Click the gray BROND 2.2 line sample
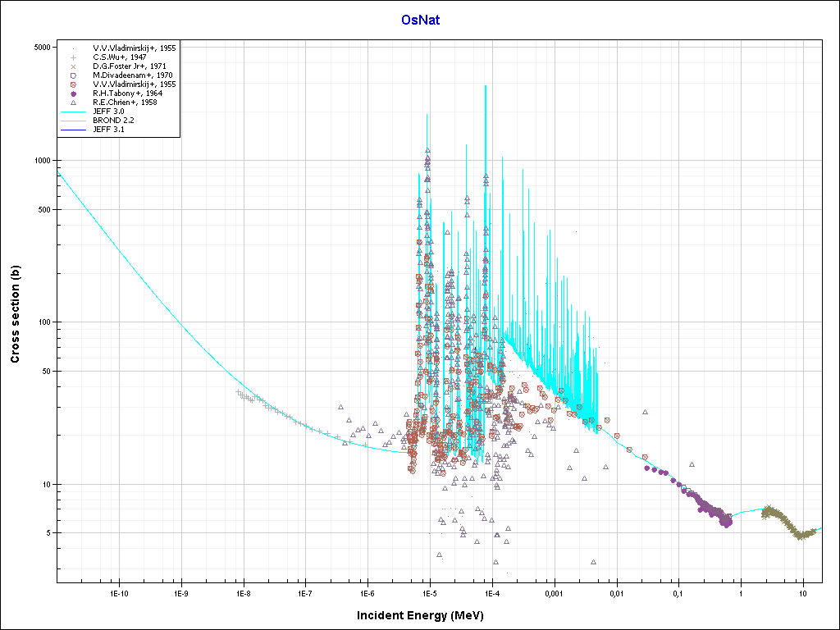Viewport: 840px width, 630px height. coord(73,121)
